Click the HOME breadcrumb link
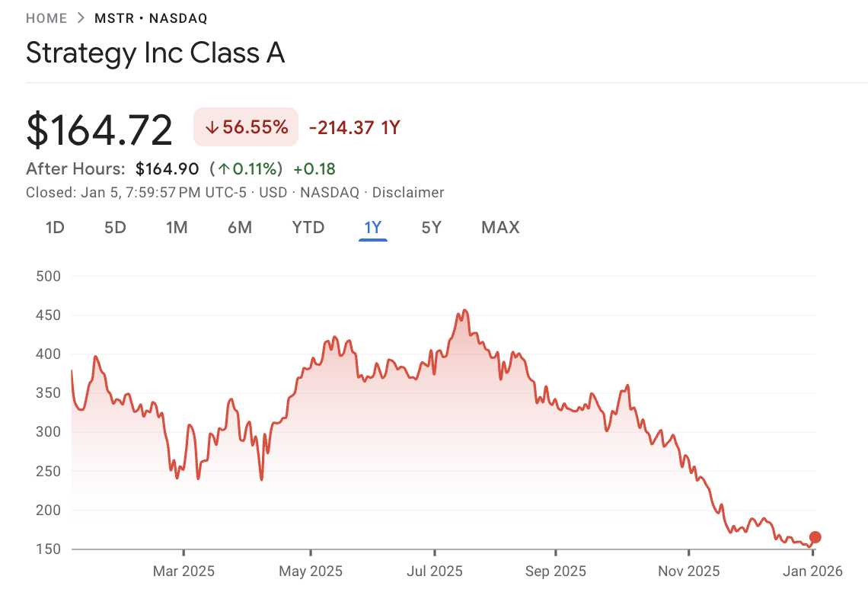 click(46, 18)
